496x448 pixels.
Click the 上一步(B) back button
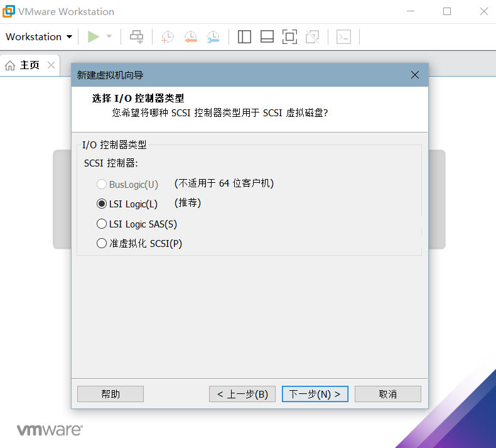pyautogui.click(x=242, y=394)
